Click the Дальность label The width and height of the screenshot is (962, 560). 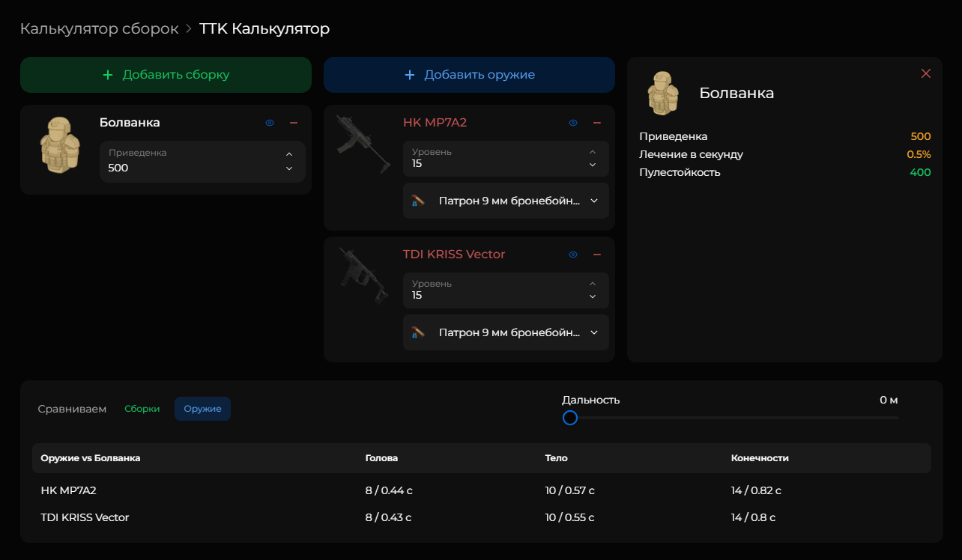(x=591, y=400)
